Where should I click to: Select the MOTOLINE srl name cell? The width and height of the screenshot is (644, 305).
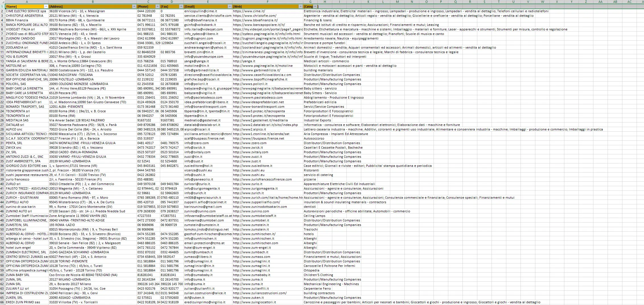(27, 66)
